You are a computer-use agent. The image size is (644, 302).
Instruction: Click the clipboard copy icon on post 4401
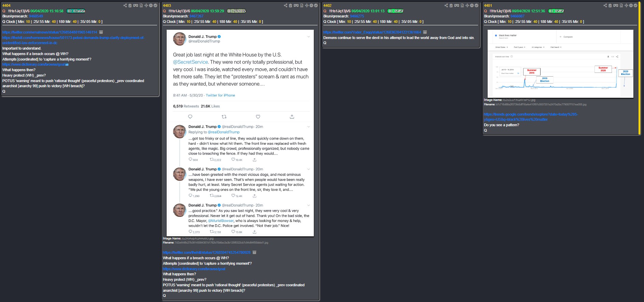click(610, 5)
